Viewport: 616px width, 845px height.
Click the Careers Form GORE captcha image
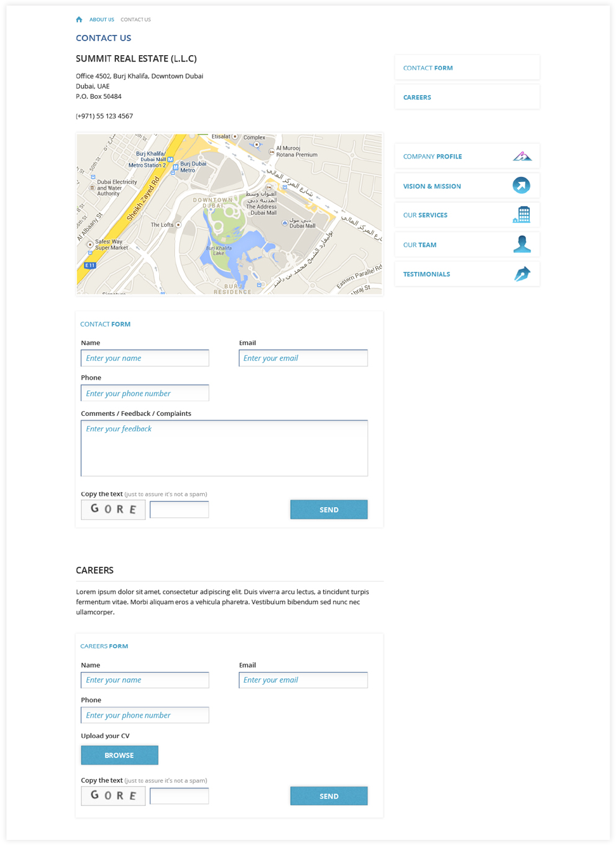pos(113,796)
